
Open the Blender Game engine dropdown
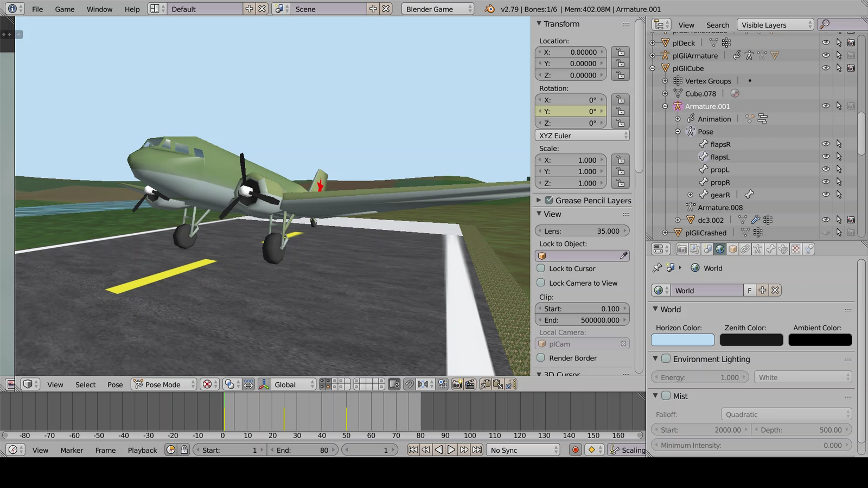point(438,9)
